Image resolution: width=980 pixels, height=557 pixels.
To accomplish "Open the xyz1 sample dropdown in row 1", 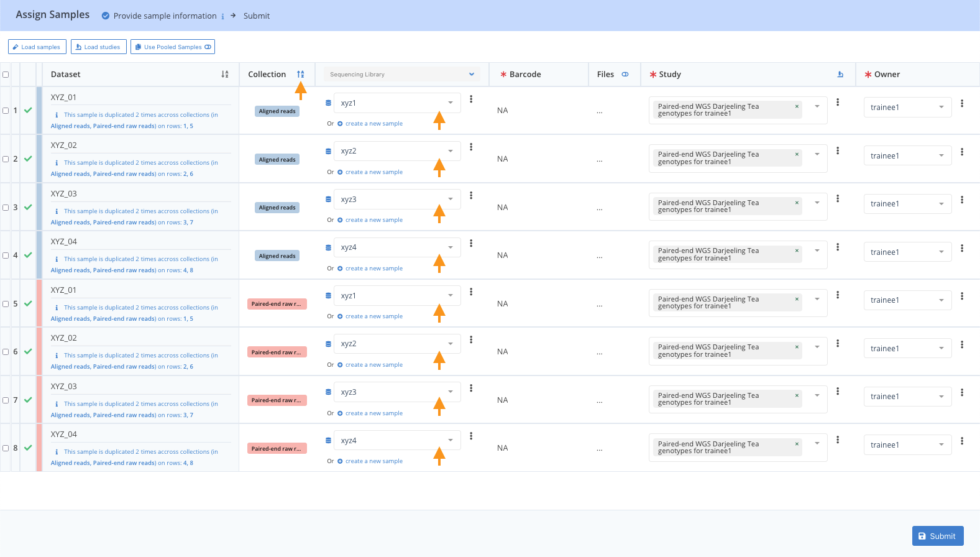I will point(397,103).
